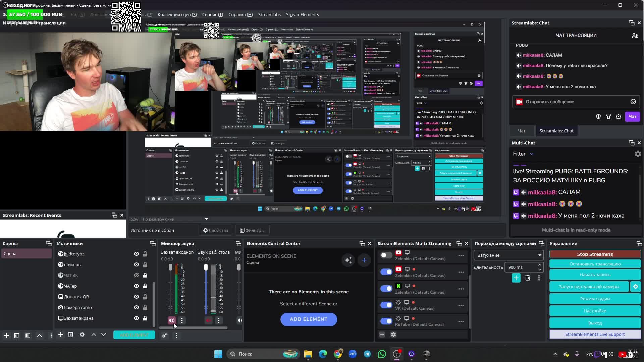Open audio options for Захват входного channel

(182, 320)
